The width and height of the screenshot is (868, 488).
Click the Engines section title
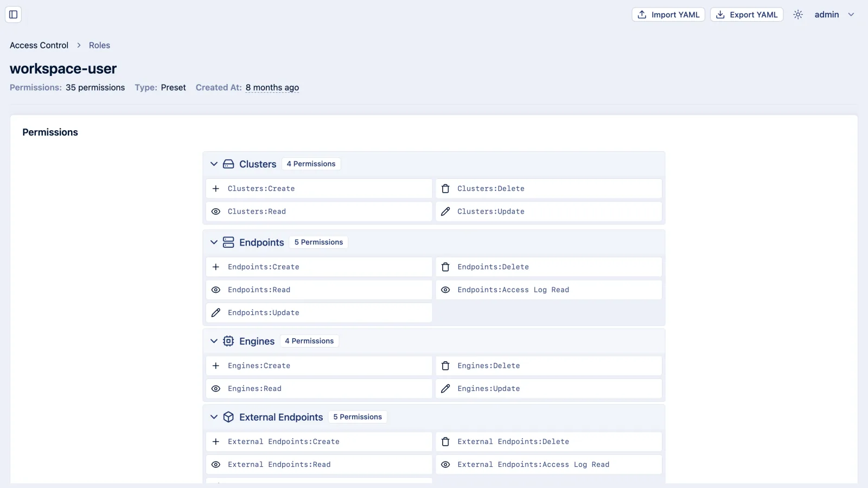[257, 341]
